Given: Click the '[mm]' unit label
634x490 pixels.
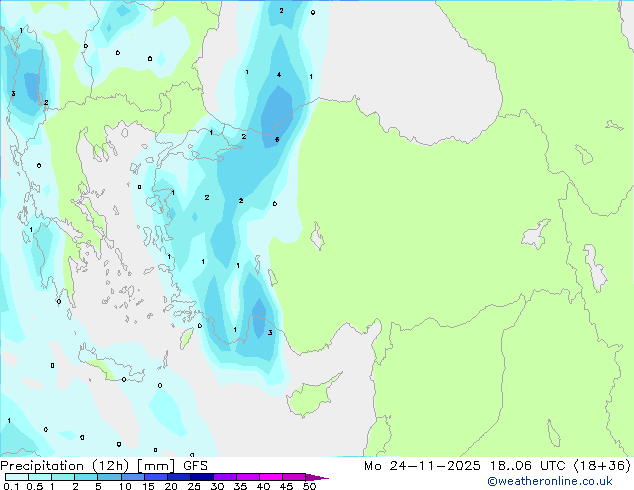Looking at the screenshot, I should (156, 466).
